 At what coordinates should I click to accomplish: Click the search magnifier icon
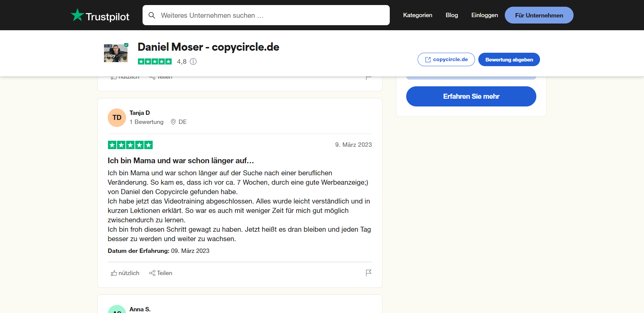(x=152, y=15)
